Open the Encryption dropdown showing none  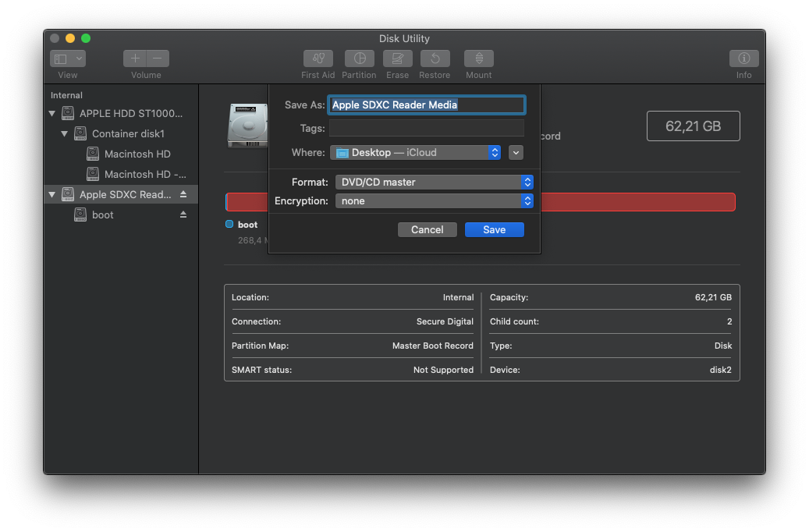point(434,200)
